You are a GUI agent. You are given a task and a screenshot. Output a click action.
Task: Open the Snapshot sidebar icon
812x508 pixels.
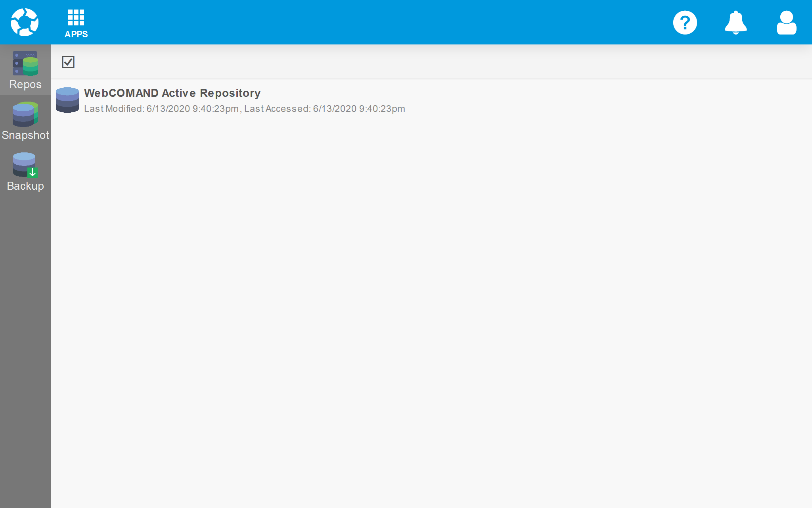(25, 114)
